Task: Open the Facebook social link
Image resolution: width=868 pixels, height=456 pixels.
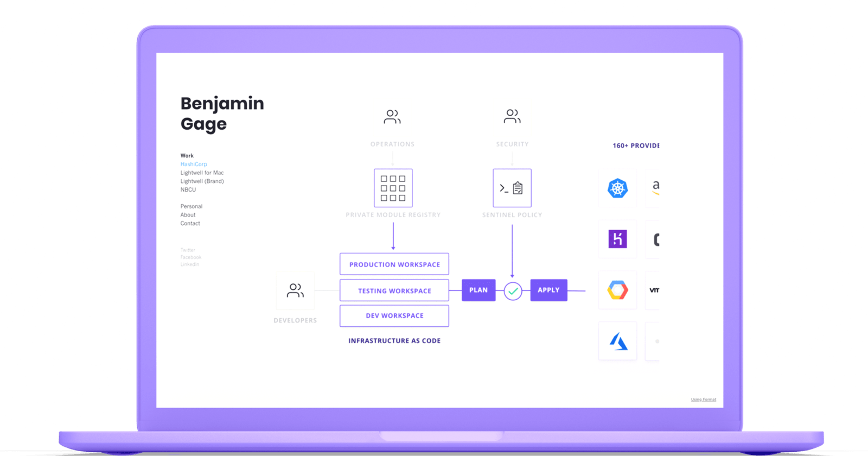Action: pos(190,257)
